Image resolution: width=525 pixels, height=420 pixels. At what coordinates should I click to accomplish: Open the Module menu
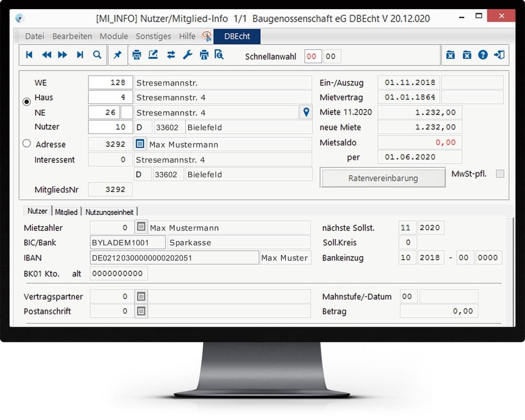pyautogui.click(x=114, y=36)
